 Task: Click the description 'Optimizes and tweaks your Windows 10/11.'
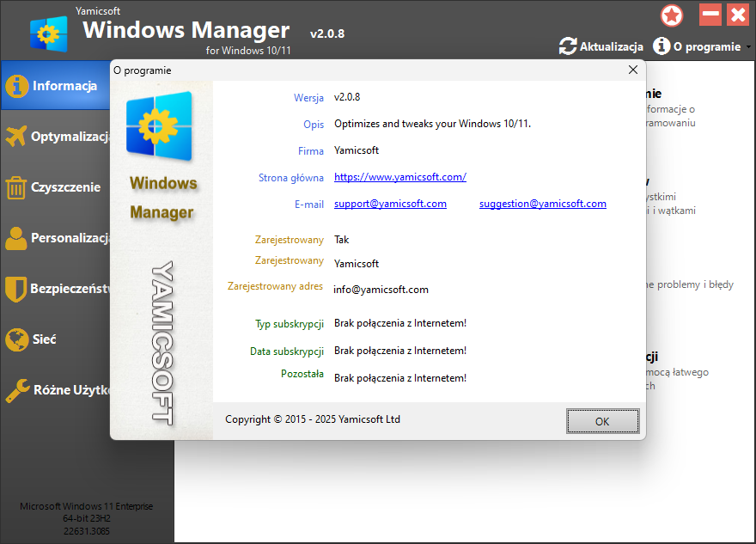click(x=432, y=124)
